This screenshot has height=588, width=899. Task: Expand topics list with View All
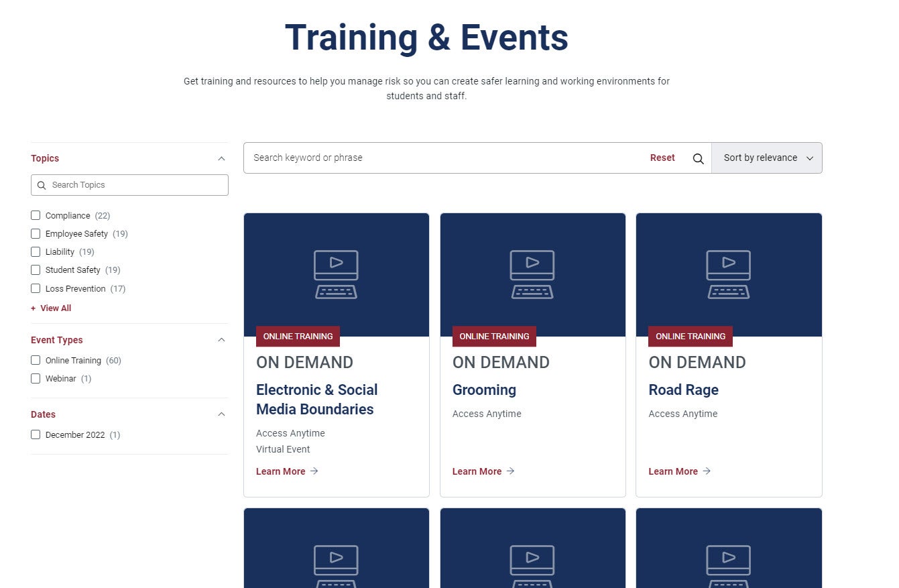coord(51,308)
